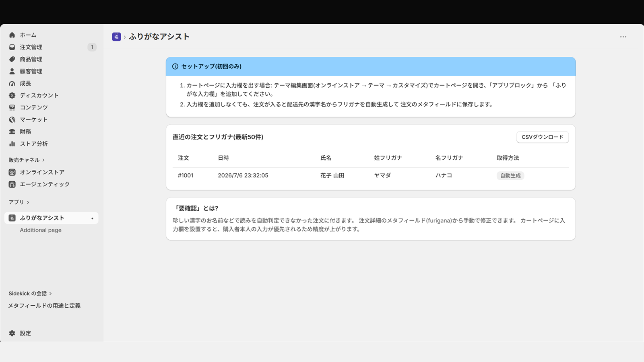Click the 取得方法 column header
Screen dimensions: 644x362
(508, 158)
